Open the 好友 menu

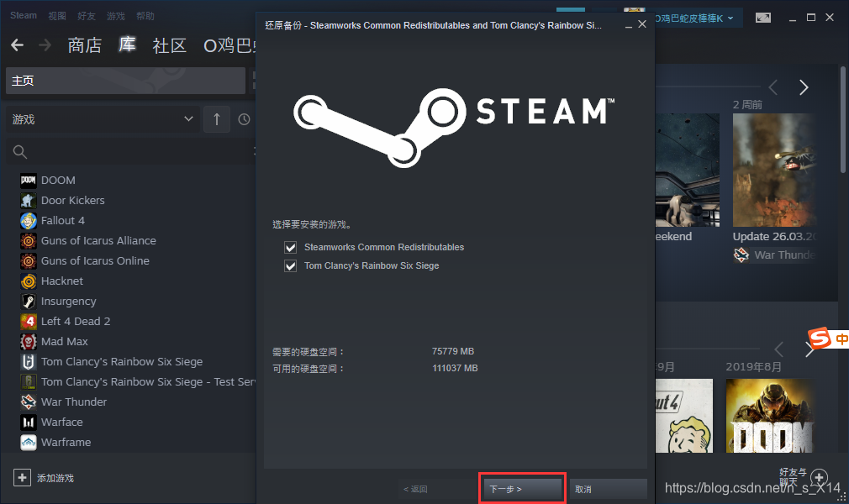tap(86, 16)
